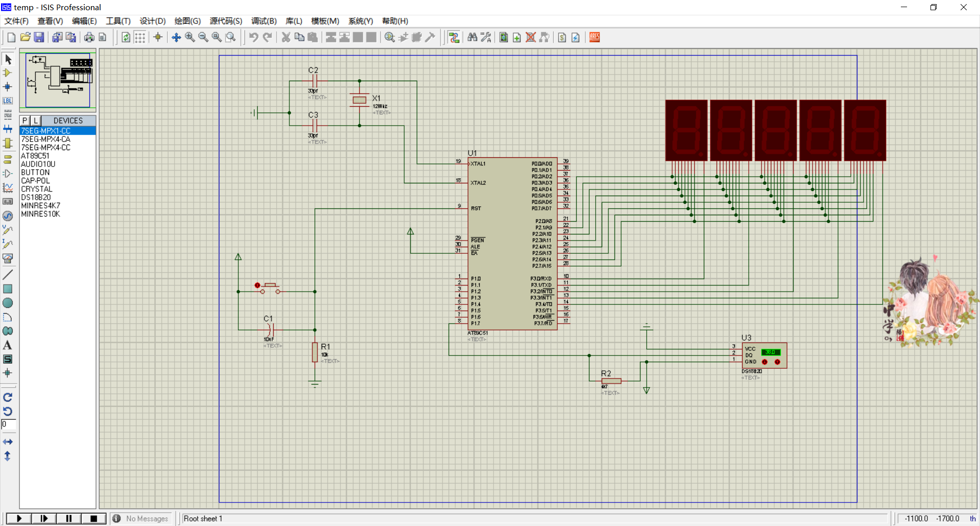This screenshot has height=526, width=980.
Task: Undo the last action
Action: point(254,37)
